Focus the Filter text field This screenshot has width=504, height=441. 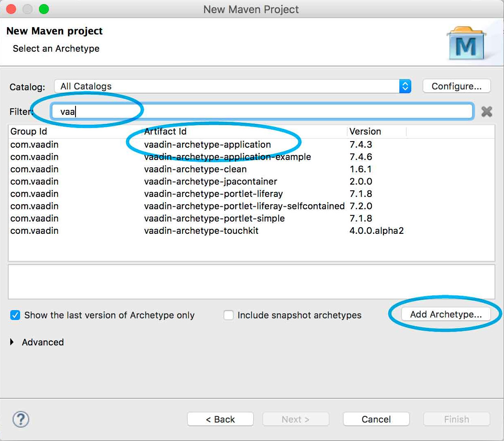[x=262, y=112]
